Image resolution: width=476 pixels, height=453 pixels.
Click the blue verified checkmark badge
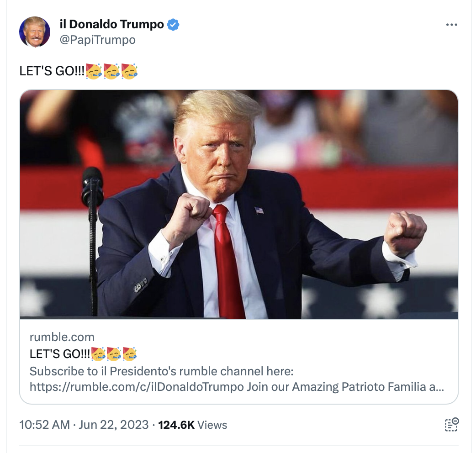[x=173, y=25]
